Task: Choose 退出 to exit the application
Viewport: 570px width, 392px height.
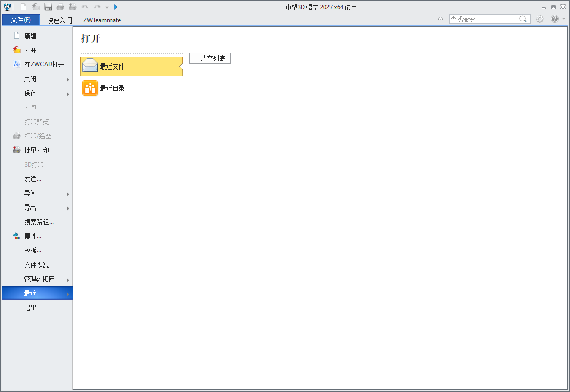Action: [37, 308]
